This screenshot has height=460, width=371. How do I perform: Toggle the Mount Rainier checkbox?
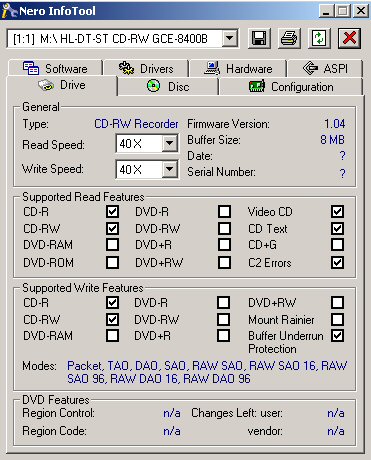tap(337, 319)
